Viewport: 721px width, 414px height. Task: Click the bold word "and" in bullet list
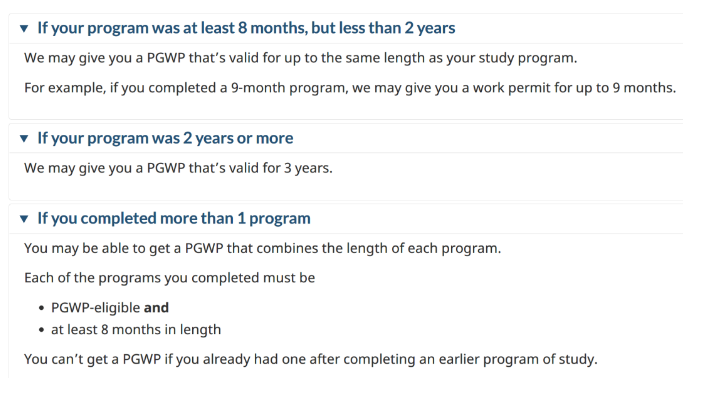point(156,307)
